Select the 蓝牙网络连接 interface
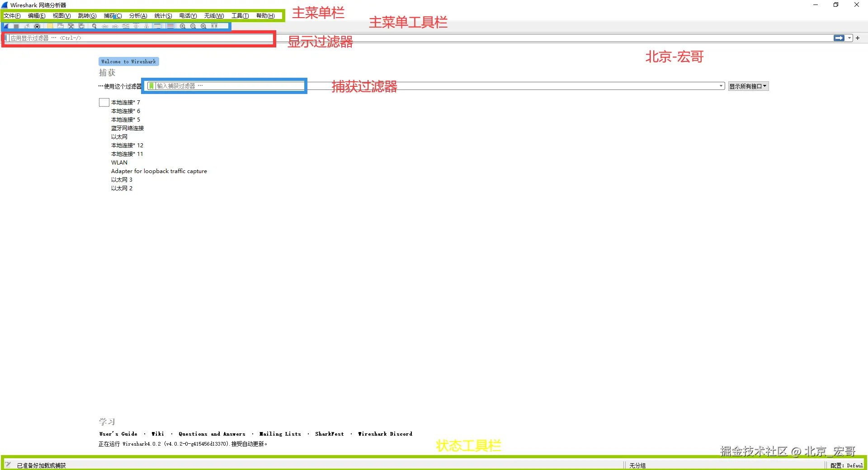The image size is (868, 470). (127, 128)
